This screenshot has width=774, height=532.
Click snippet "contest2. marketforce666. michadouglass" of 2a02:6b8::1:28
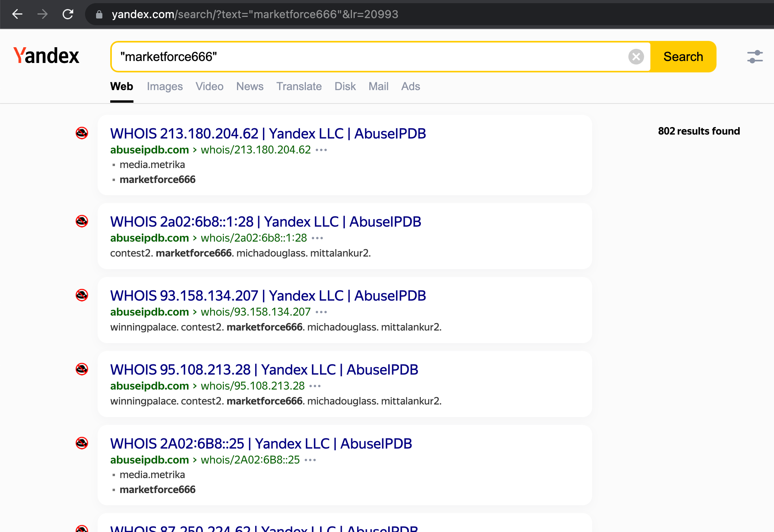tap(240, 253)
